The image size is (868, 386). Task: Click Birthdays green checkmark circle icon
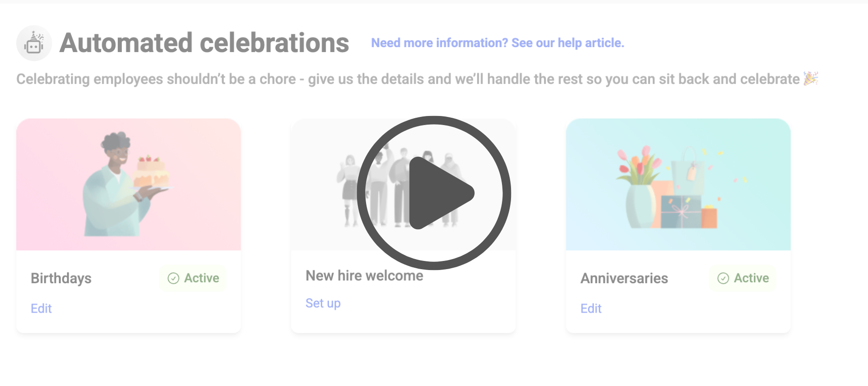click(x=174, y=278)
